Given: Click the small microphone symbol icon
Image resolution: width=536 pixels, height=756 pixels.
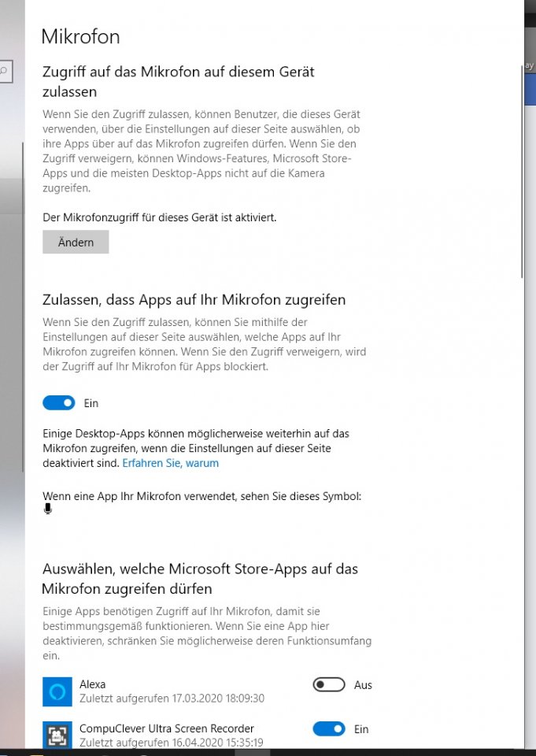Looking at the screenshot, I should (48, 510).
